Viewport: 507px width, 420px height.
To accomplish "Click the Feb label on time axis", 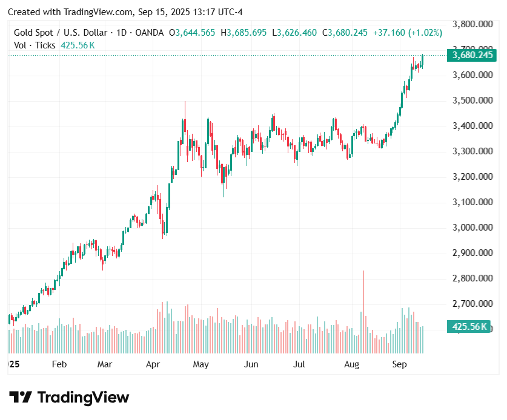I will tap(59, 364).
